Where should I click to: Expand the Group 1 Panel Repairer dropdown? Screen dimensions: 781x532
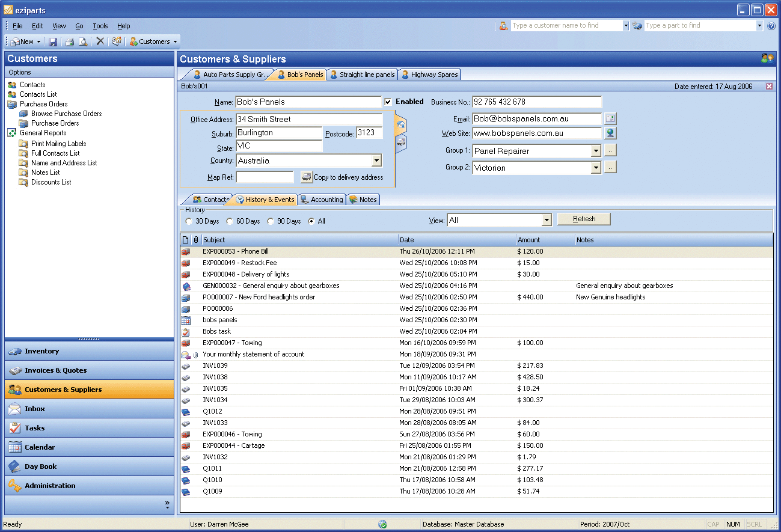(x=596, y=151)
